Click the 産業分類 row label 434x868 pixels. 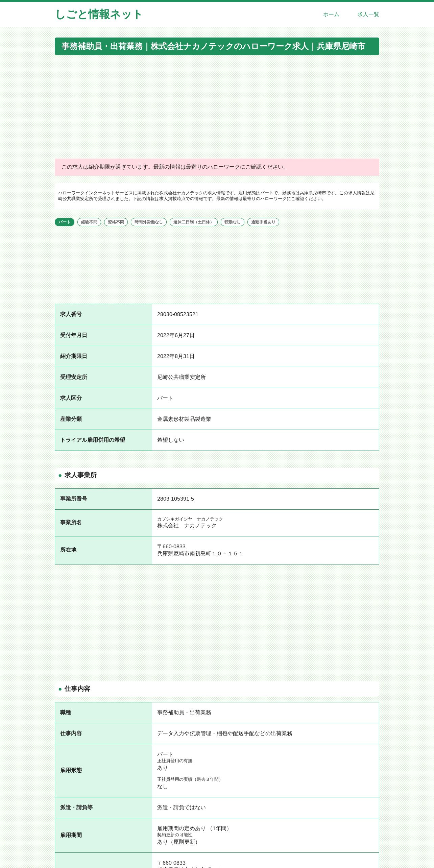coord(71,419)
